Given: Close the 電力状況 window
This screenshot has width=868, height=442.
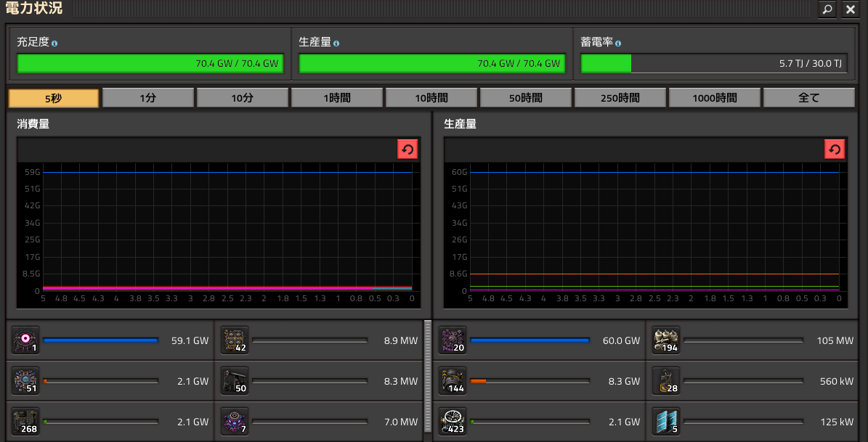Looking at the screenshot, I should point(851,9).
